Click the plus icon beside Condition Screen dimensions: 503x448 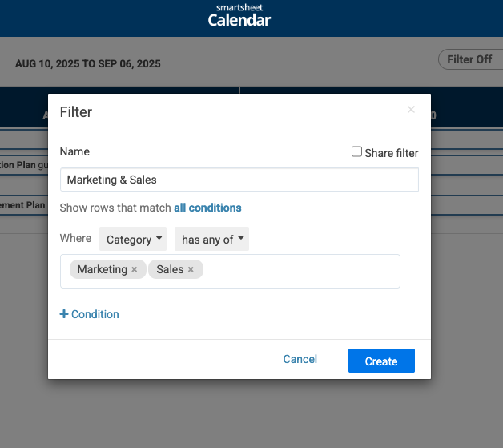(64, 314)
